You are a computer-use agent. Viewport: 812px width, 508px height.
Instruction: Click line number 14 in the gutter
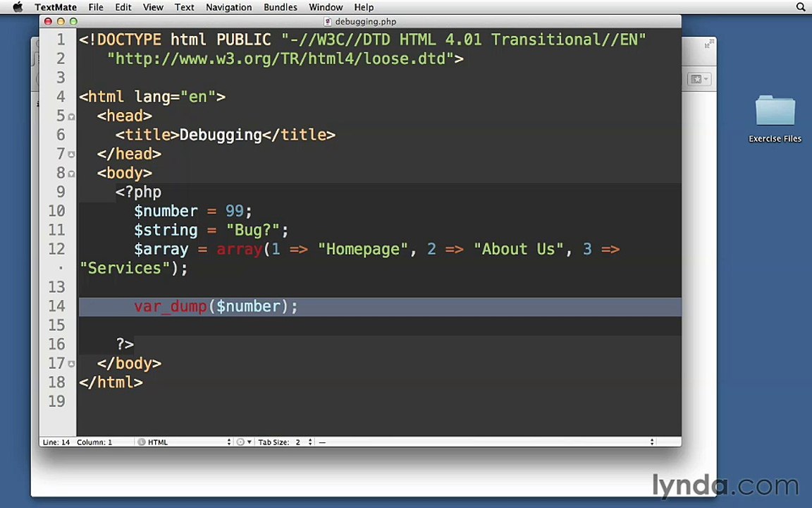[x=56, y=306]
